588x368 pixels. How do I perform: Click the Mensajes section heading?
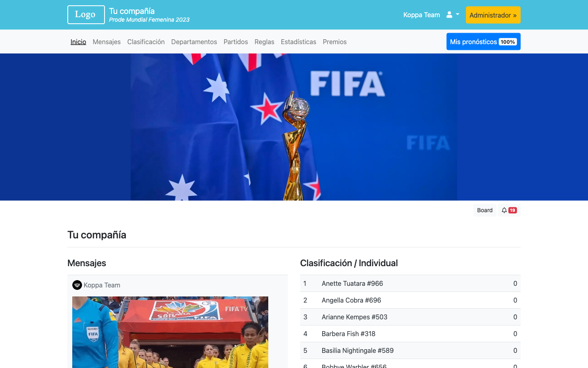(x=87, y=263)
